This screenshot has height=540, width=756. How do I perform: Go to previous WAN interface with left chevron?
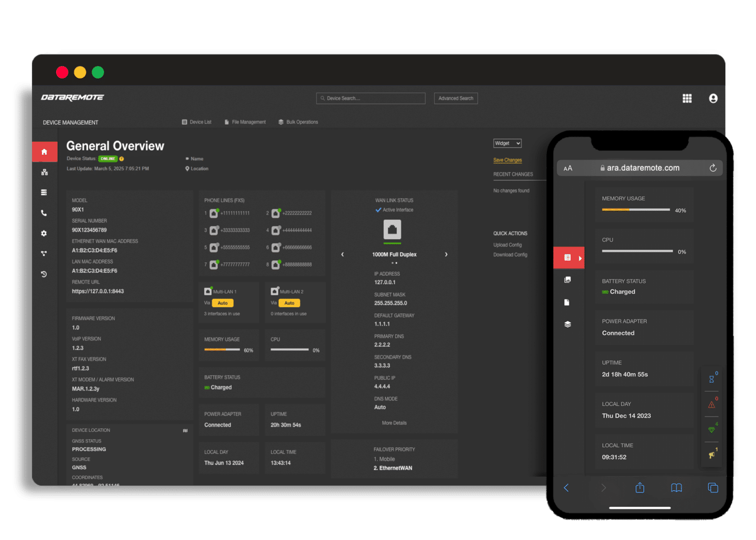tap(343, 255)
